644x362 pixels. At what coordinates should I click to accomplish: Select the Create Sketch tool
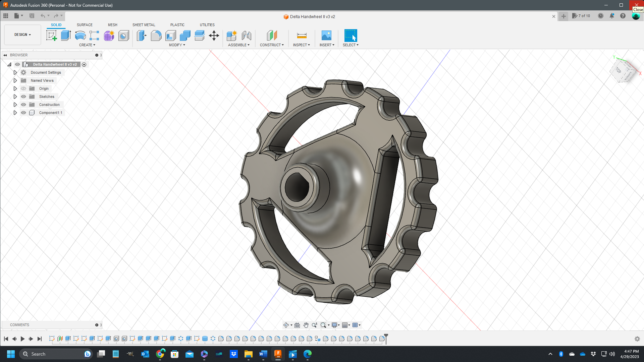[51, 36]
